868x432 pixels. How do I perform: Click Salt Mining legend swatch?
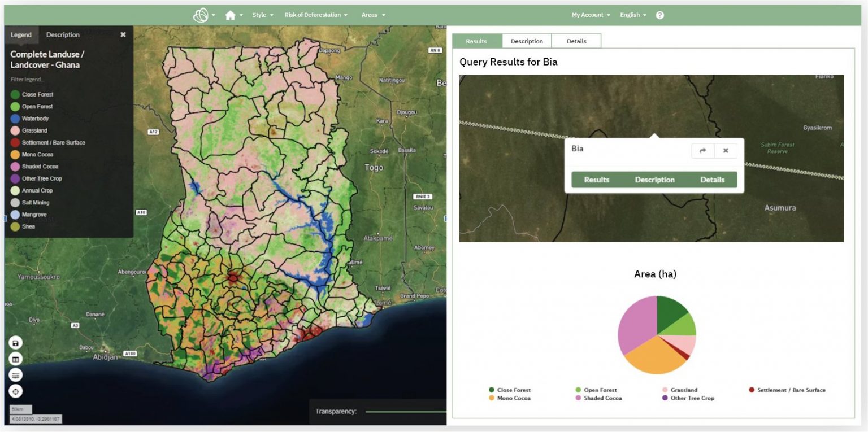click(x=15, y=203)
